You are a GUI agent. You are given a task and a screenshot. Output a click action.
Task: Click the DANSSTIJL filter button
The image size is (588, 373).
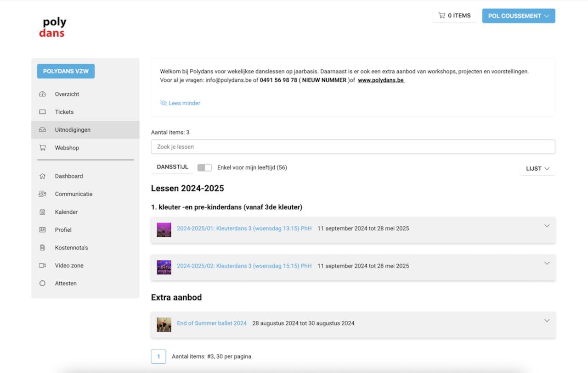pyautogui.click(x=172, y=167)
